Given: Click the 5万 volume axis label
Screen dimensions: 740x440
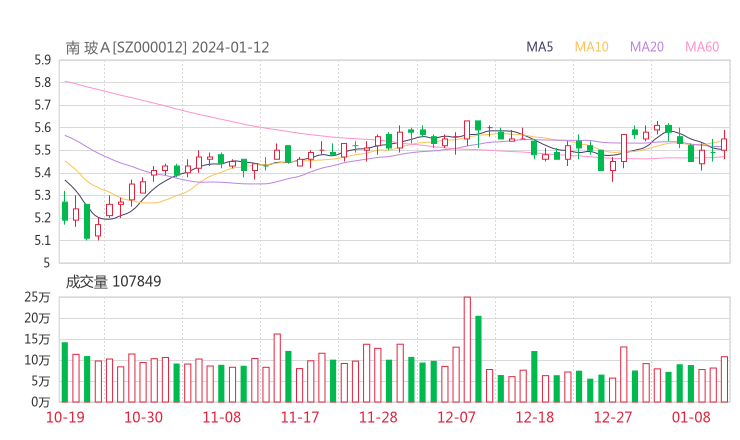Looking at the screenshot, I should [41, 381].
